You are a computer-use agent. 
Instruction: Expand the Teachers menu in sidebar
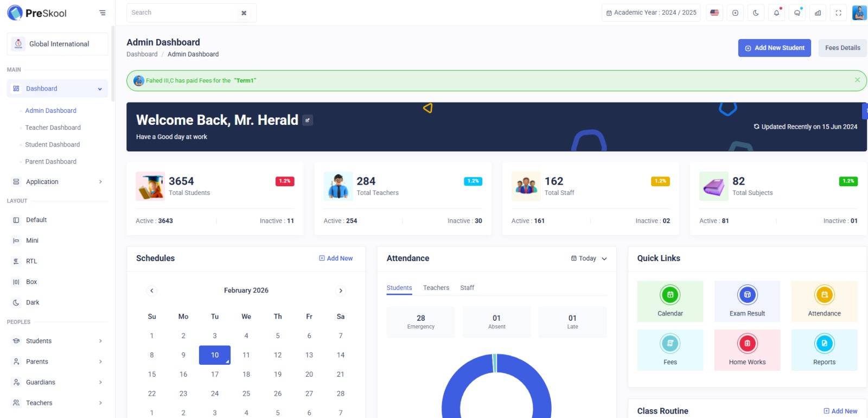tap(58, 403)
